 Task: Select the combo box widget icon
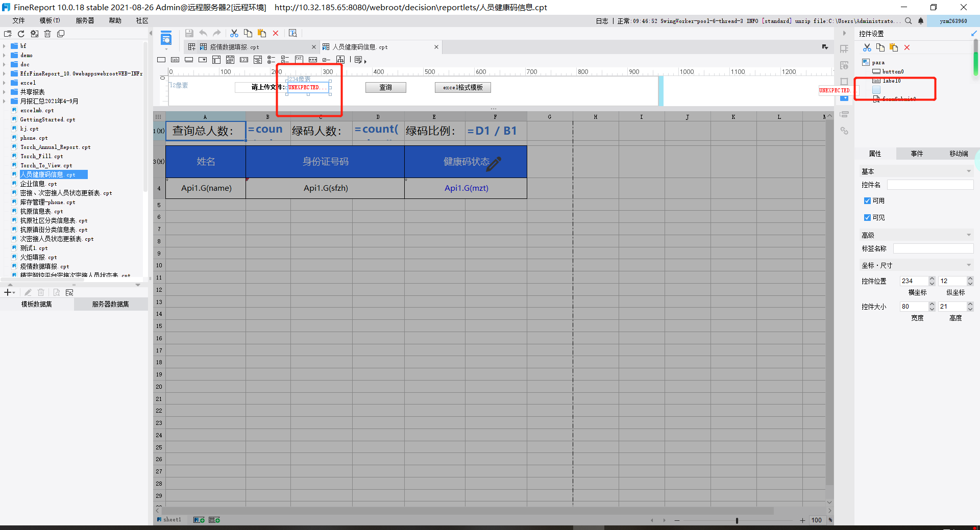pyautogui.click(x=203, y=60)
